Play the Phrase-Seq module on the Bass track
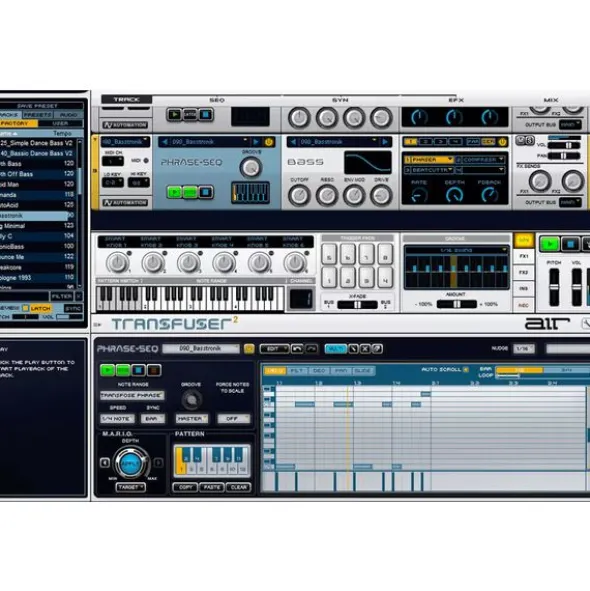This screenshot has width=590, height=591. 174,192
